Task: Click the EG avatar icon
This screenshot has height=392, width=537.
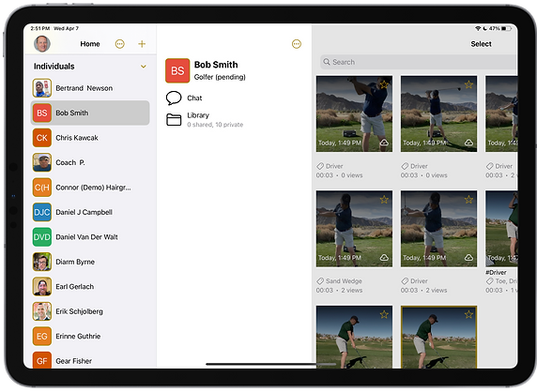Action: (42, 336)
